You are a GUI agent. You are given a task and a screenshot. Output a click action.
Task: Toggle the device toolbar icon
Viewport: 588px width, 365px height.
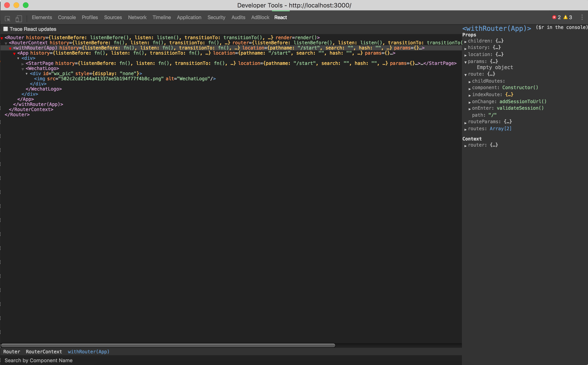pos(19,18)
